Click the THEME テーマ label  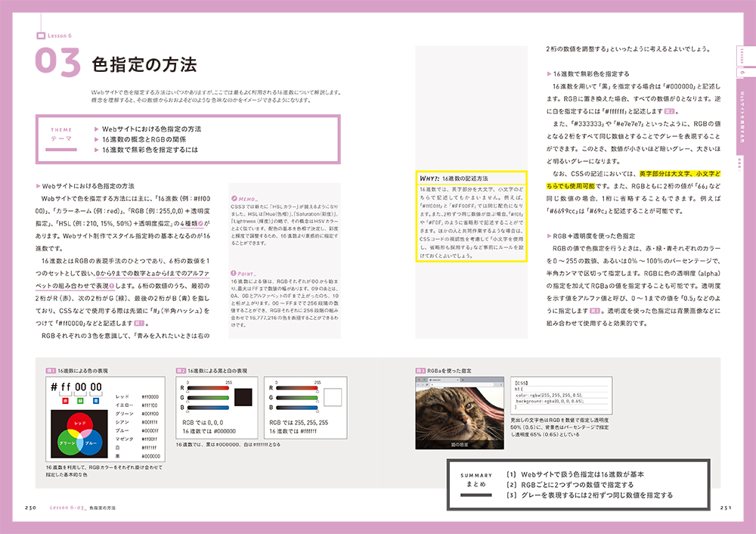(x=61, y=135)
